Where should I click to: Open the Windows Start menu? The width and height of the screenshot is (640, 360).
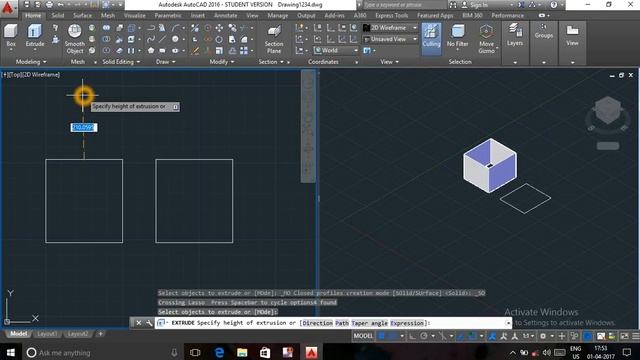pos(11,352)
